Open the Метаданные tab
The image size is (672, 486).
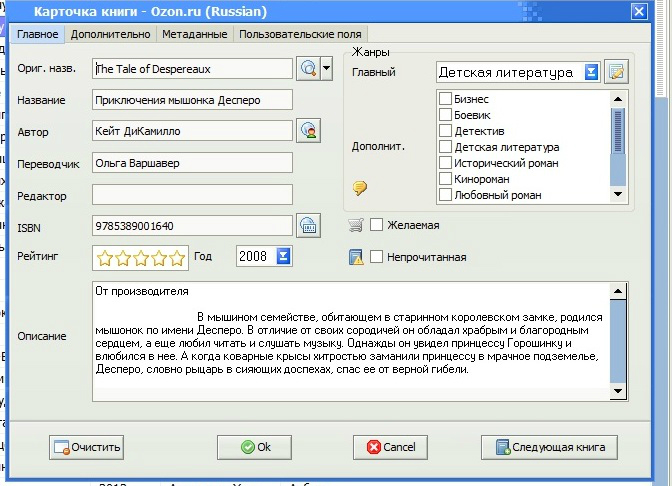(x=194, y=34)
